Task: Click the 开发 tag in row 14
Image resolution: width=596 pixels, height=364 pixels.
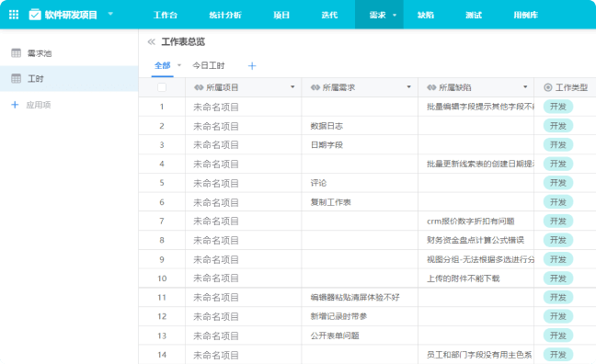Action: [x=558, y=355]
